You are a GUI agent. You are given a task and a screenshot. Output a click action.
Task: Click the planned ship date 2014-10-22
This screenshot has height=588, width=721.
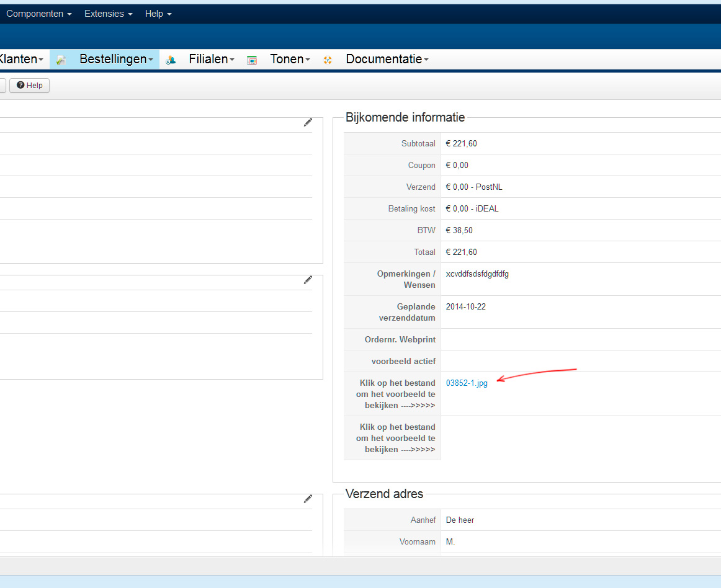tap(466, 306)
